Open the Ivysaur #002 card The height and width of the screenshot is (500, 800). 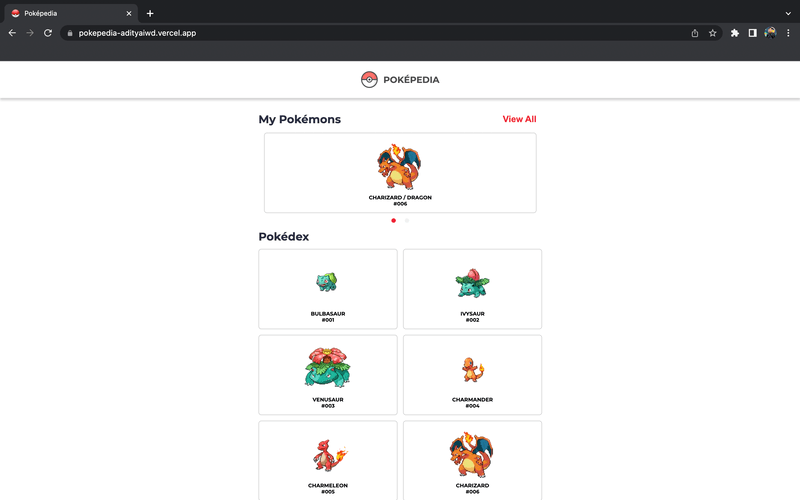pyautogui.click(x=472, y=289)
